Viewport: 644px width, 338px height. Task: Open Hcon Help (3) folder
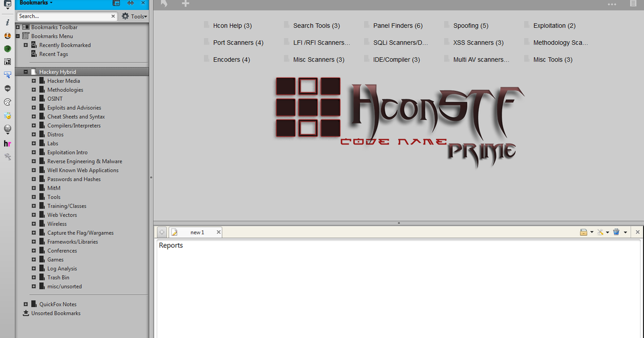click(x=228, y=26)
